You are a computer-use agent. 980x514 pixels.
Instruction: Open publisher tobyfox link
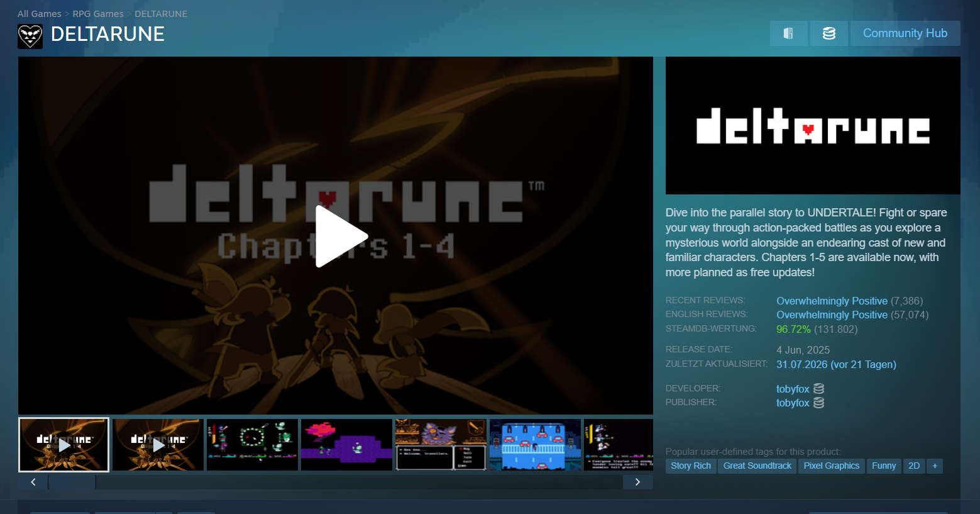[793, 403]
